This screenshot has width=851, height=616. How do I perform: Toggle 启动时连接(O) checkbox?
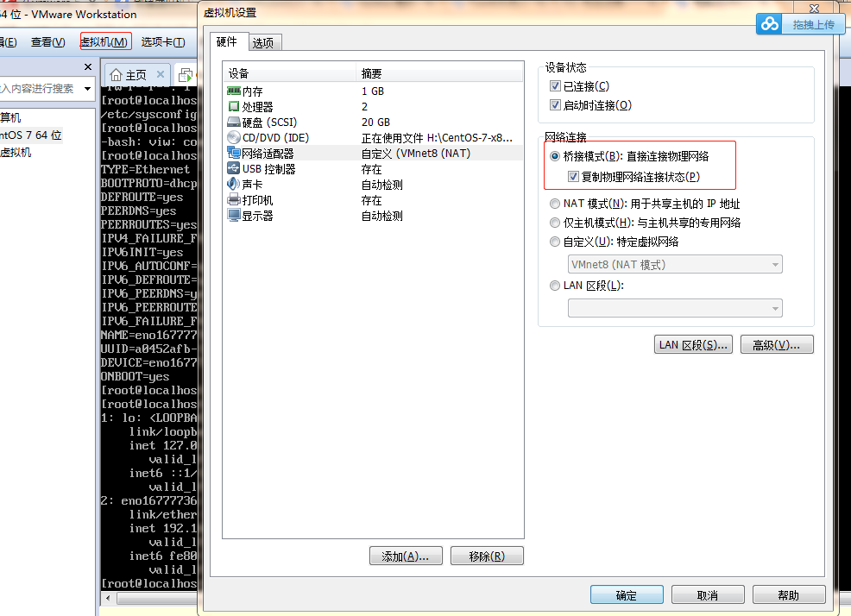(x=555, y=104)
